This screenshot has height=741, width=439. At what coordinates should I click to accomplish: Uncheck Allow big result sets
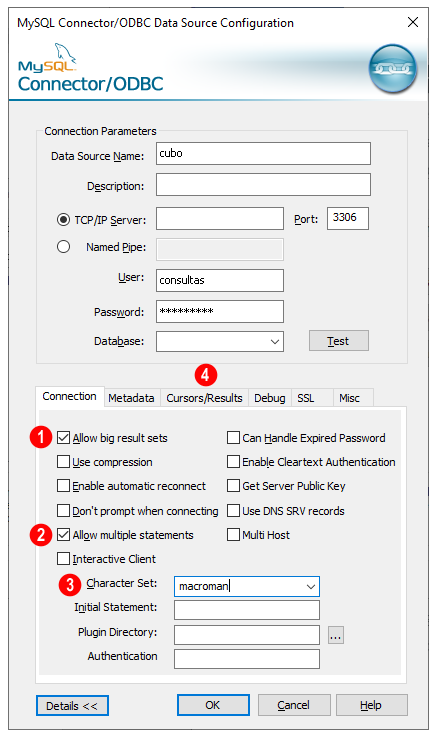63,438
